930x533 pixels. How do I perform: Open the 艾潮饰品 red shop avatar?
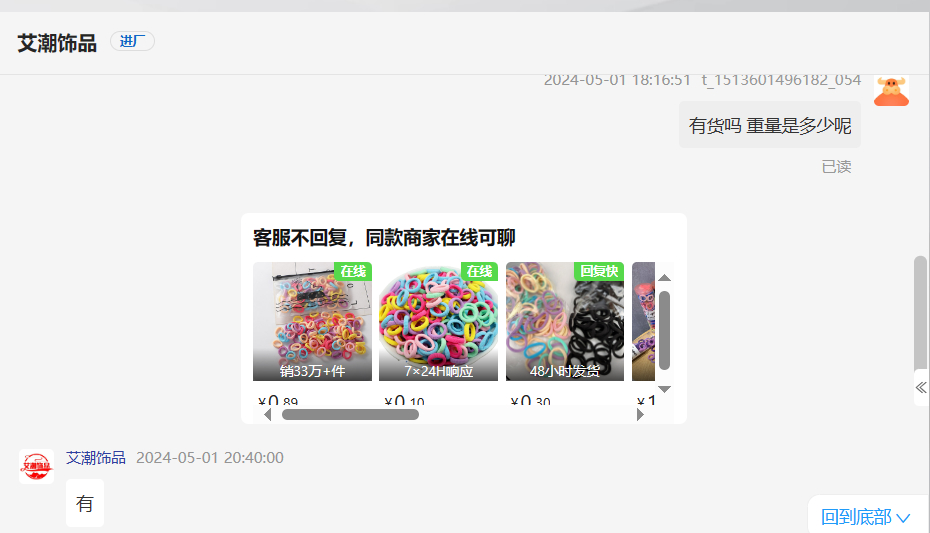(36, 466)
